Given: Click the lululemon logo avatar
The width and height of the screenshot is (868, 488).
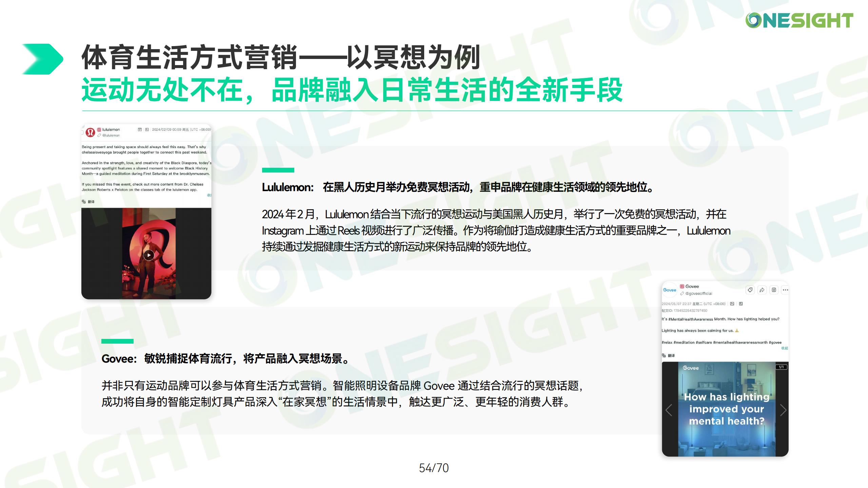Looking at the screenshot, I should click(x=90, y=132).
